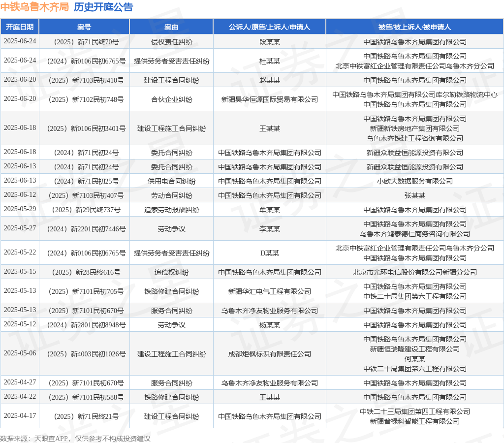
Task: Click defendant 北京市光环电信股份有限公司新疆分公司
Action: (x=414, y=272)
